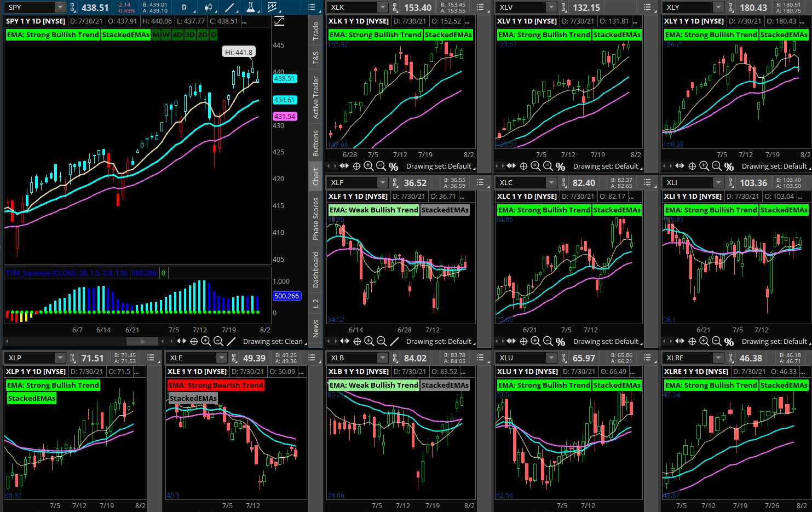Click expand-range arrows icon under SPY chart
The image size is (812, 512).
tap(181, 341)
